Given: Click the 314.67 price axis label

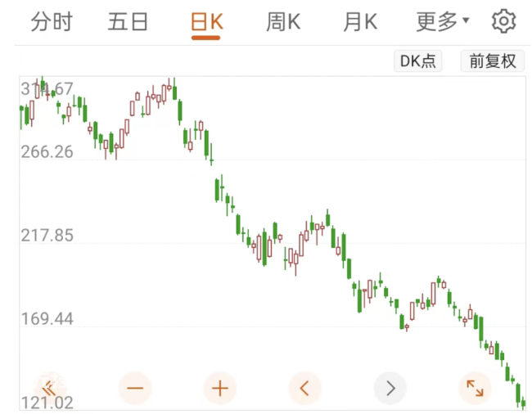Looking at the screenshot, I should 47,89.
